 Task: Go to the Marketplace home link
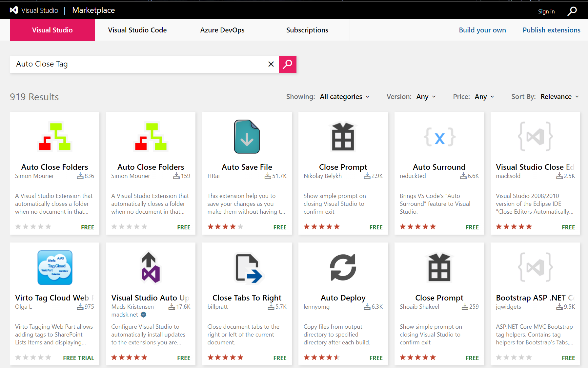93,10
